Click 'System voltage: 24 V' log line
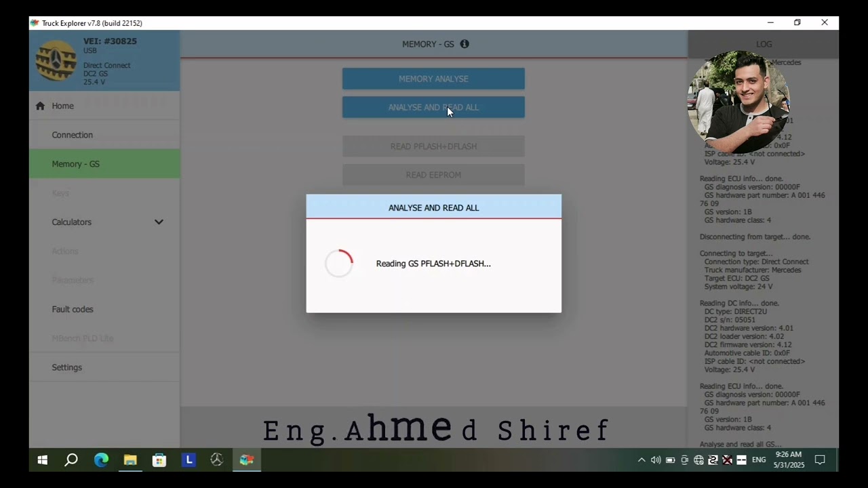Screen dimensions: 868x488 [738, 287]
